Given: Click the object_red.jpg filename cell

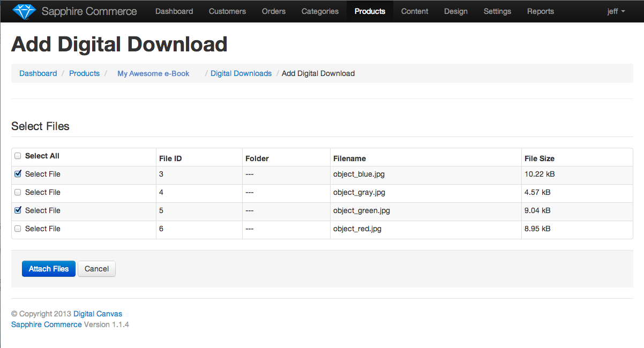Looking at the screenshot, I should tap(425, 229).
